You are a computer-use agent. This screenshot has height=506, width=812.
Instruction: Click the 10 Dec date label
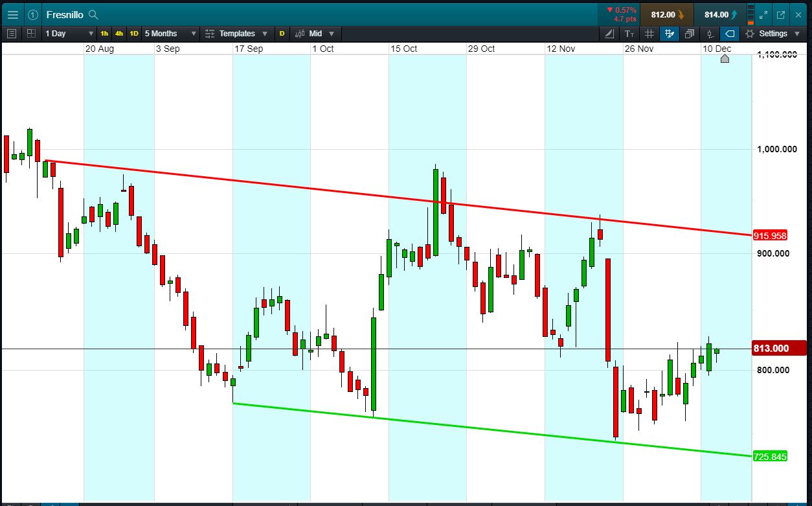click(717, 49)
